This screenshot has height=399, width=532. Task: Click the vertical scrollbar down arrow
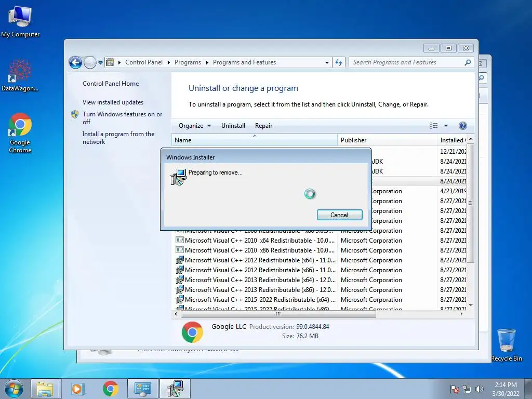(x=471, y=305)
